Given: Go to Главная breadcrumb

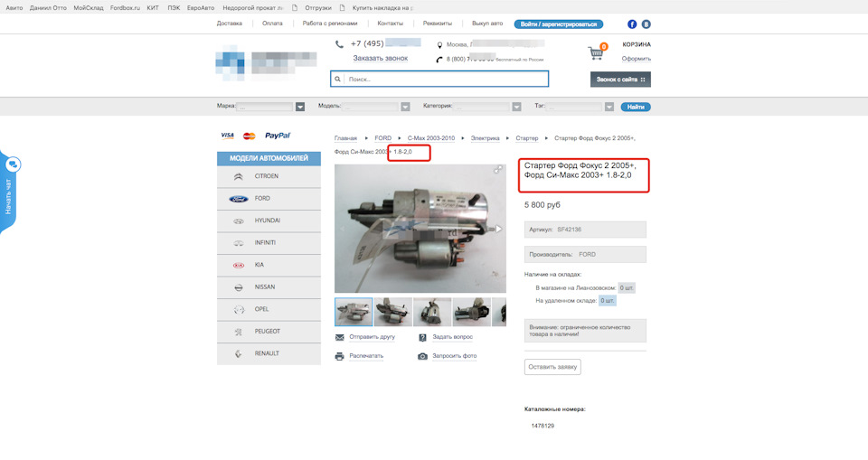Looking at the screenshot, I should 345,138.
